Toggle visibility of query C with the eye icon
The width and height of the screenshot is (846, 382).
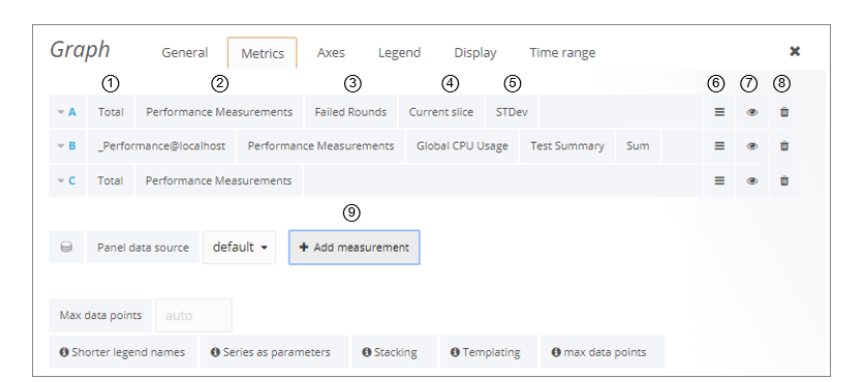point(752,181)
